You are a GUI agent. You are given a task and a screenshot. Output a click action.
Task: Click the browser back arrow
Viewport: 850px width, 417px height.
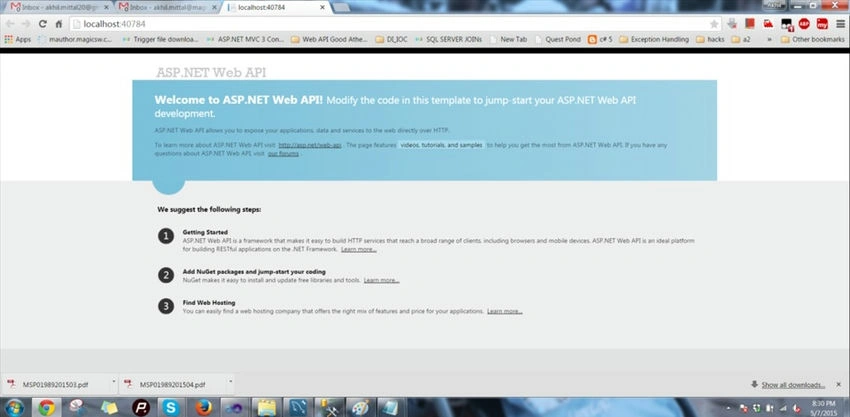click(x=10, y=24)
